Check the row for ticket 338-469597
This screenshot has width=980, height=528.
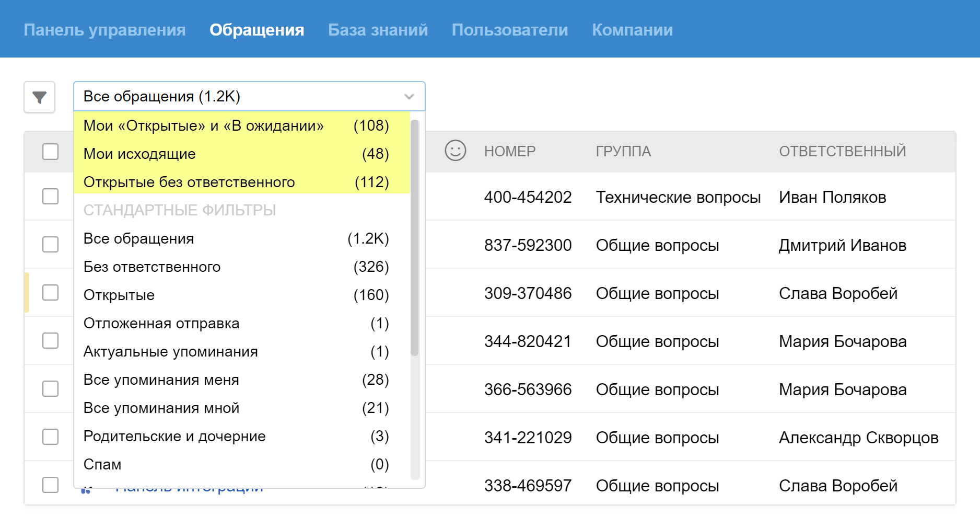click(50, 485)
